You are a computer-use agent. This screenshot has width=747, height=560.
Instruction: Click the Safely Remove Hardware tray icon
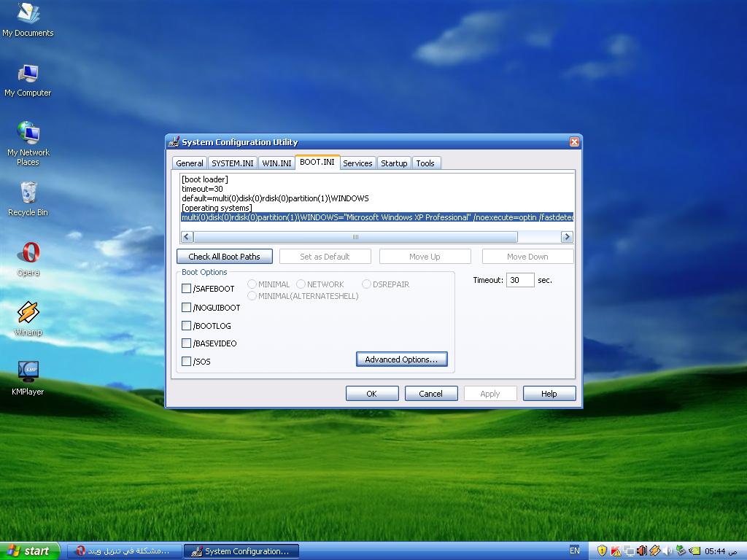tap(681, 551)
